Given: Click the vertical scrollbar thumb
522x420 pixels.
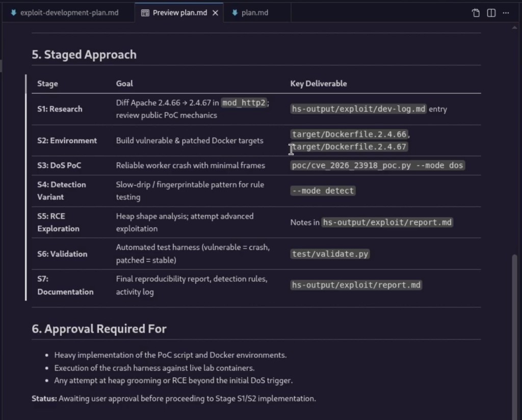Looking at the screenshot, I should click(x=515, y=336).
